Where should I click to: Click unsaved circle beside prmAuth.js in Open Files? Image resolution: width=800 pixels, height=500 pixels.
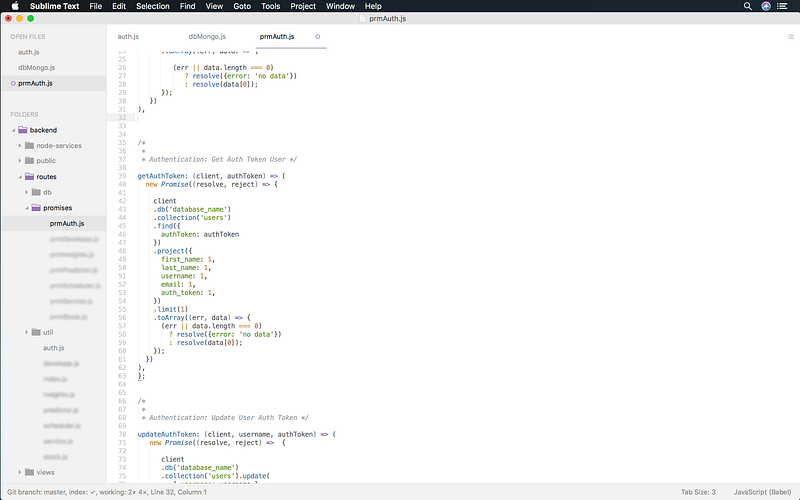pyautogui.click(x=13, y=83)
